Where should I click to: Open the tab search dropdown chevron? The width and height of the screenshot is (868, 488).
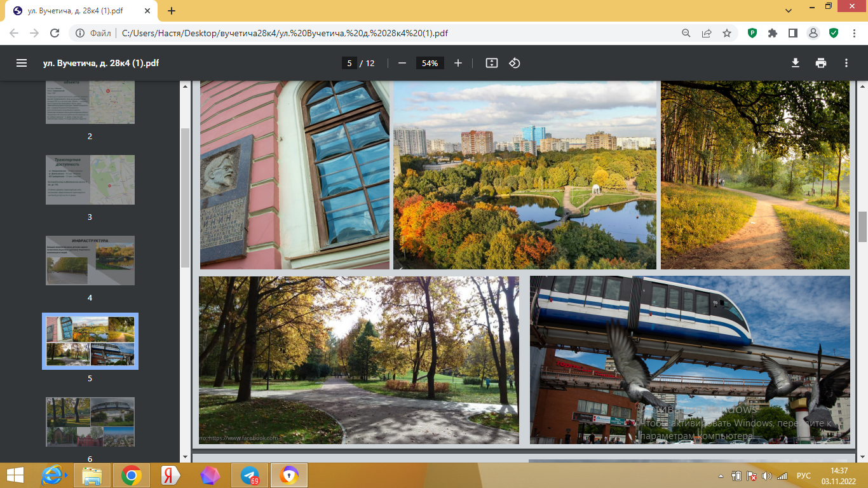tap(789, 11)
